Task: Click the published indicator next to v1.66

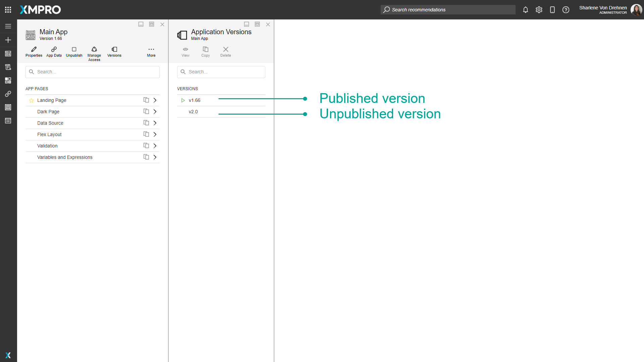Action: click(x=183, y=100)
